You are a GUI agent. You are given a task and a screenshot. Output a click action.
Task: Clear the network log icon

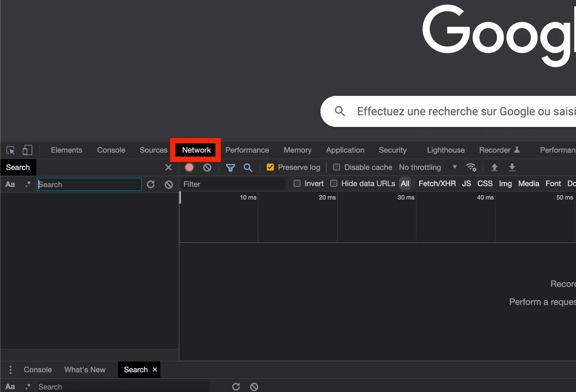click(207, 167)
